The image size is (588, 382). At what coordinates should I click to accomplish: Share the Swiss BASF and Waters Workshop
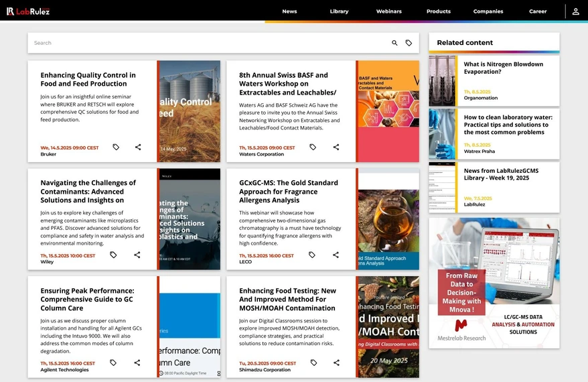click(x=336, y=147)
